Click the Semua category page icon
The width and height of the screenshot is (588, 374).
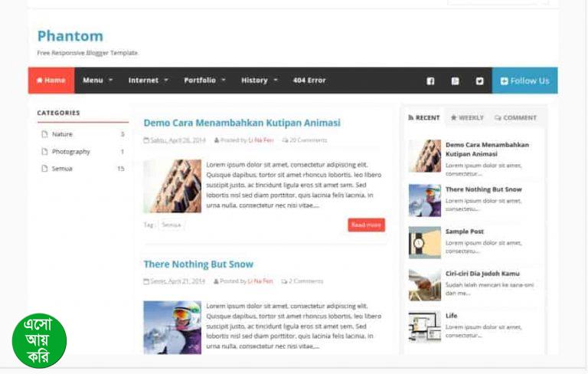44,169
